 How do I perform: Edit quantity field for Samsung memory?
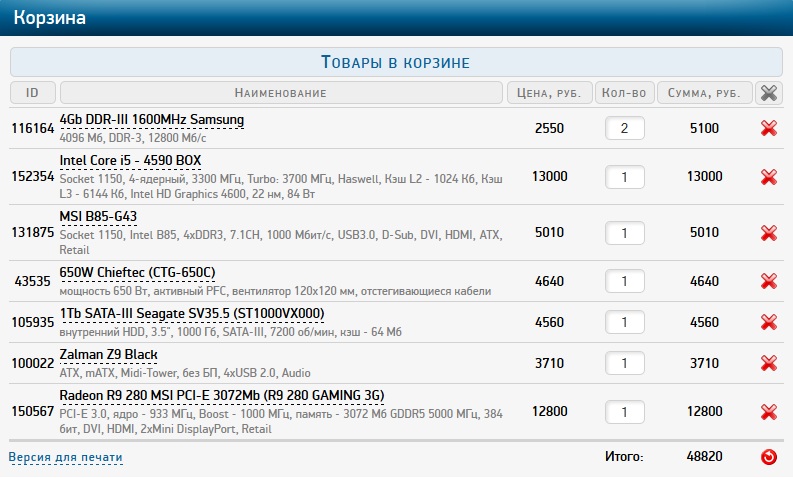coord(625,128)
